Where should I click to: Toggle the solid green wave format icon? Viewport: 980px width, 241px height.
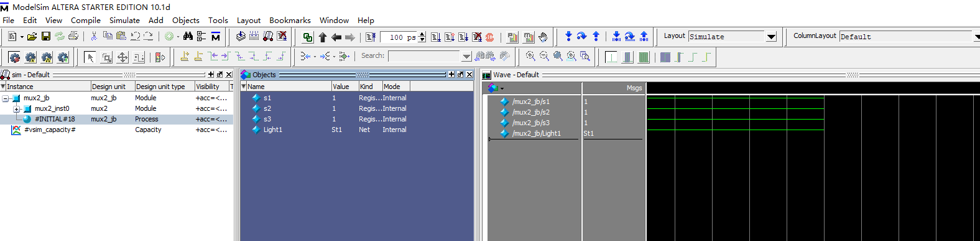pyautogui.click(x=644, y=57)
